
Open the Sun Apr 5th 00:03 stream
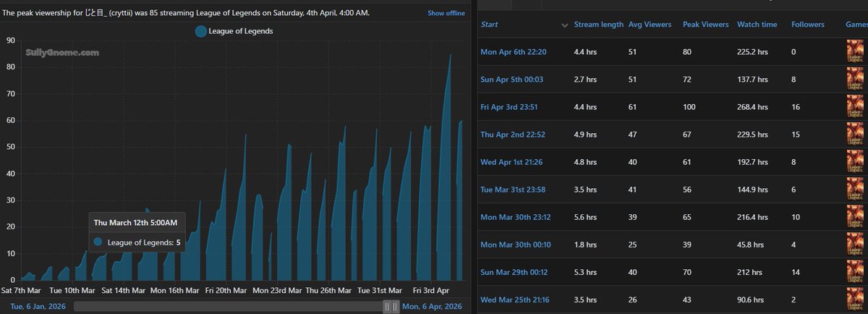513,80
